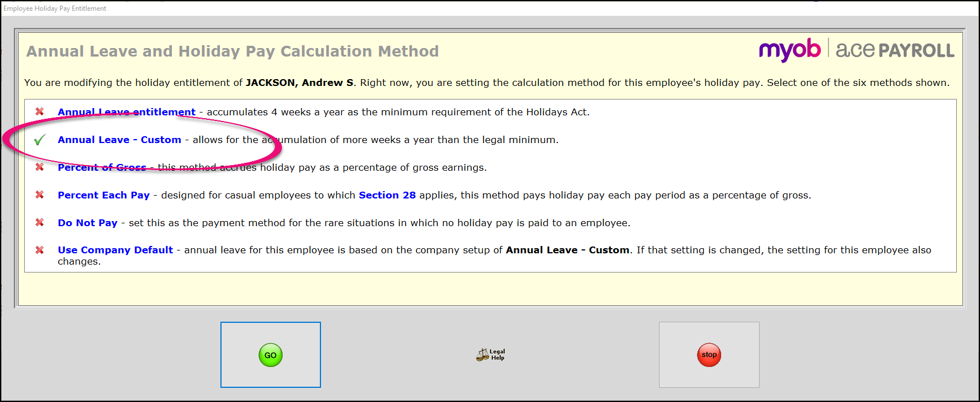The height and width of the screenshot is (402, 980).
Task: Click the green GO button
Action: 270,355
